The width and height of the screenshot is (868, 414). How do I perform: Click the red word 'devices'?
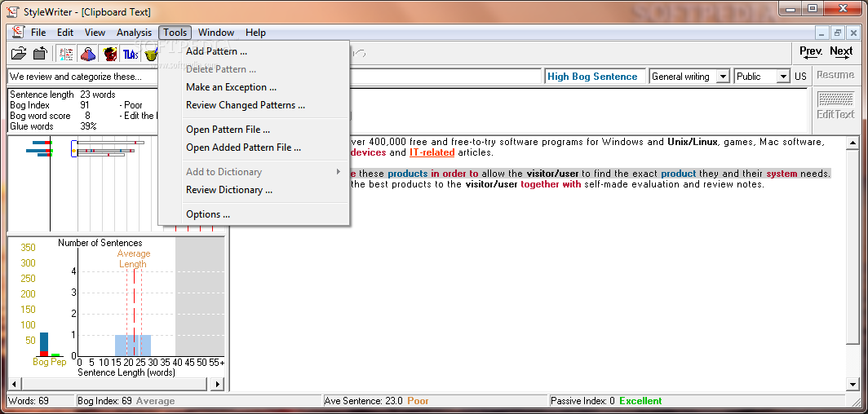[x=369, y=152]
